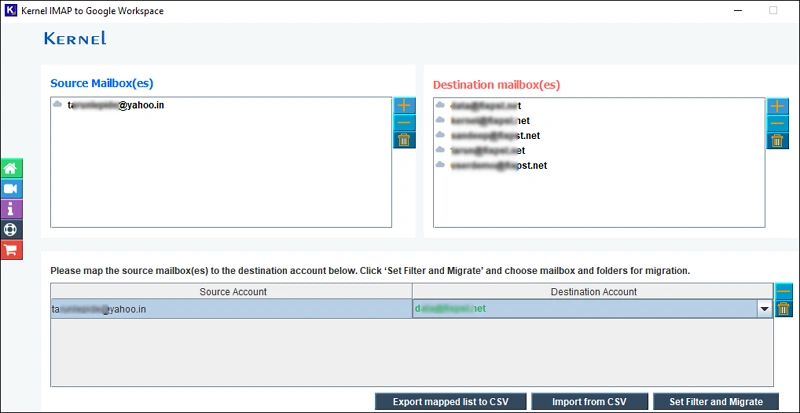Click Import from CSV button
The height and width of the screenshot is (413, 800).
point(589,401)
